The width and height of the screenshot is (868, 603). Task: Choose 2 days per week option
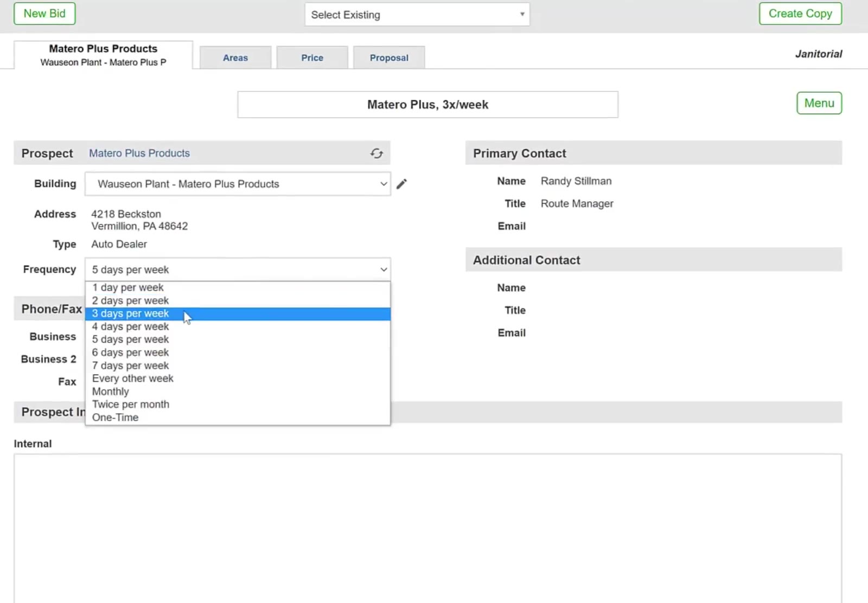pyautogui.click(x=238, y=300)
